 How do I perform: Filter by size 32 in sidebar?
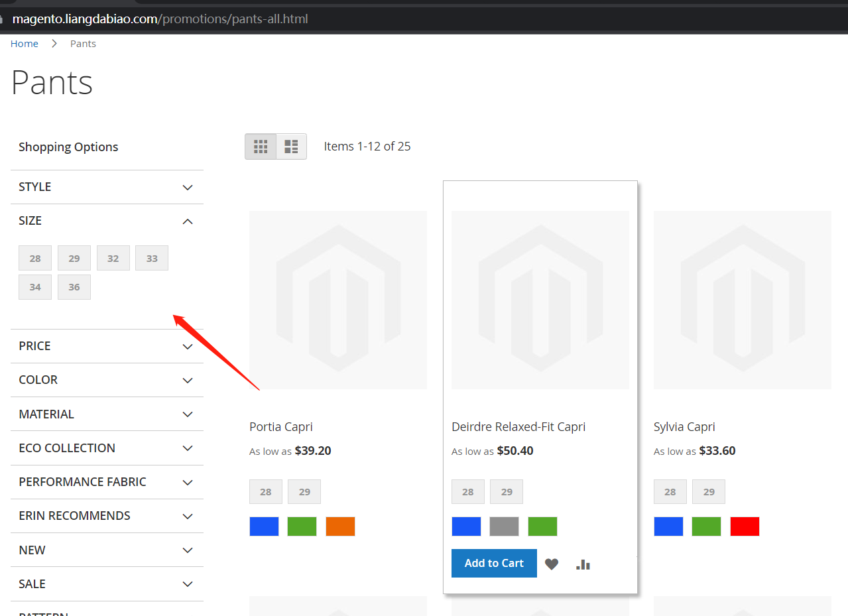pos(113,258)
